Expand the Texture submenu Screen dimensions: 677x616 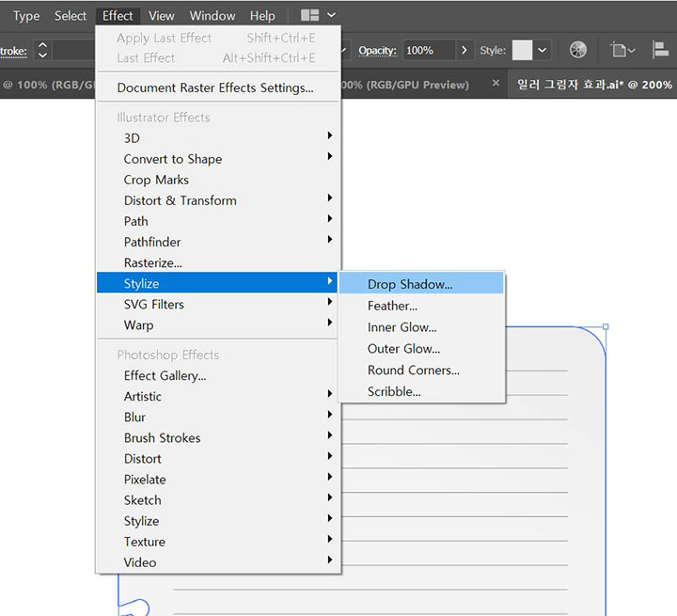[x=218, y=542]
